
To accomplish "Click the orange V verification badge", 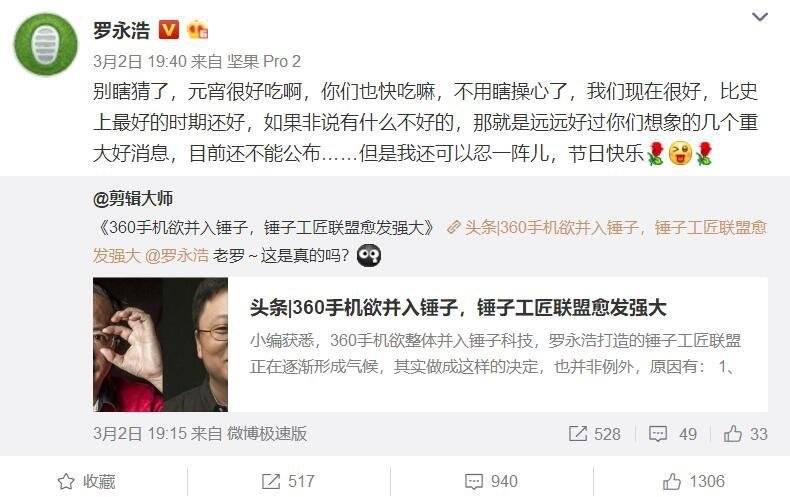I will [169, 30].
